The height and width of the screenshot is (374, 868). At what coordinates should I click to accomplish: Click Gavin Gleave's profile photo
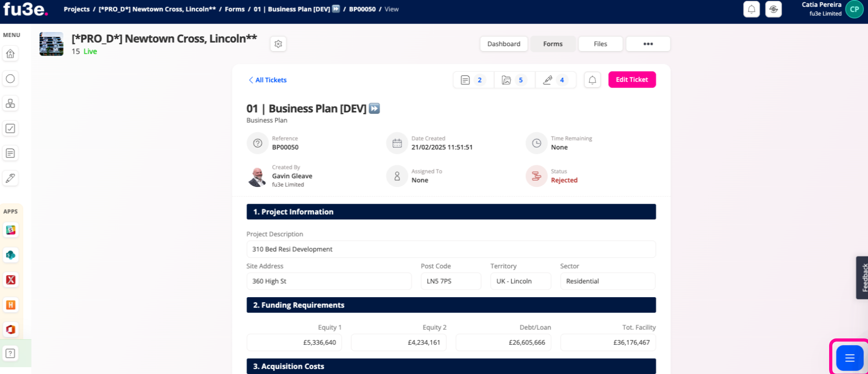pos(257,177)
